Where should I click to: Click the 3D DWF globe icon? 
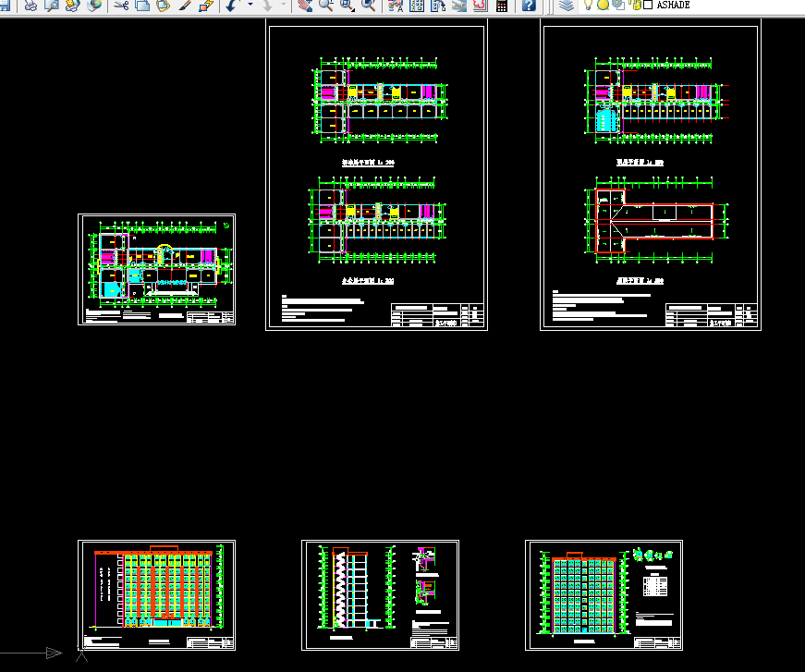(94, 6)
